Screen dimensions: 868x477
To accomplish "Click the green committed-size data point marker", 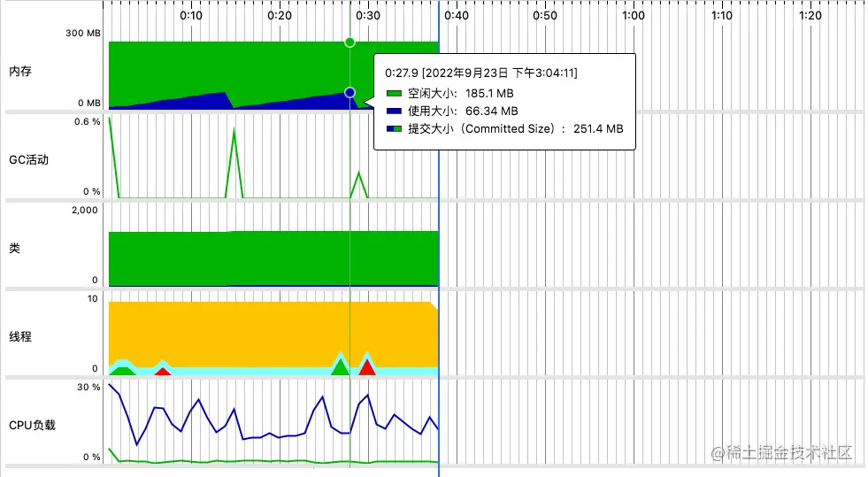I will click(350, 42).
